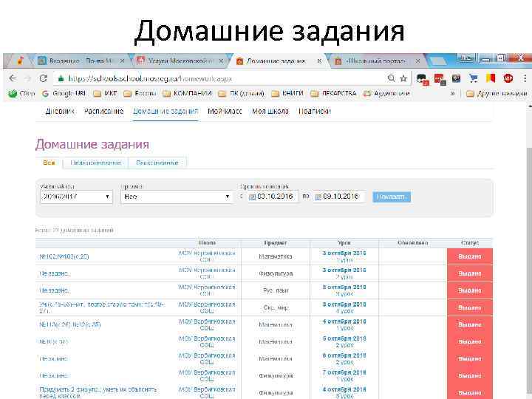Viewport: 532px width, 399px height.
Task: Click the start date field 03.10.2016
Action: 273,197
